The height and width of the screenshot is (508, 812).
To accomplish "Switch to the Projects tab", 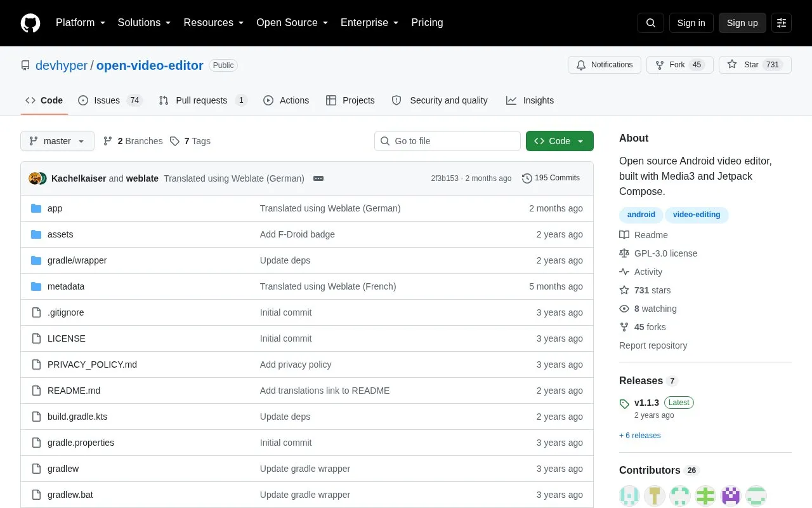I will tap(350, 100).
